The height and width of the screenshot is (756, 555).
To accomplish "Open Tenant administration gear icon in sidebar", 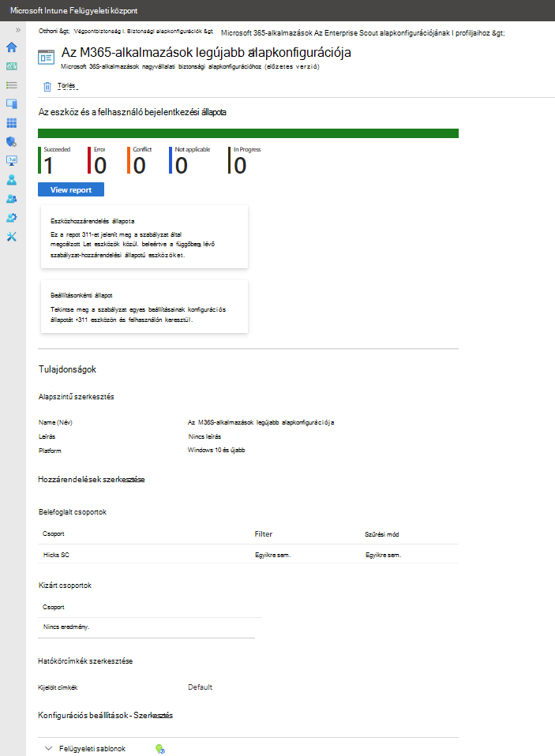I will tap(12, 218).
